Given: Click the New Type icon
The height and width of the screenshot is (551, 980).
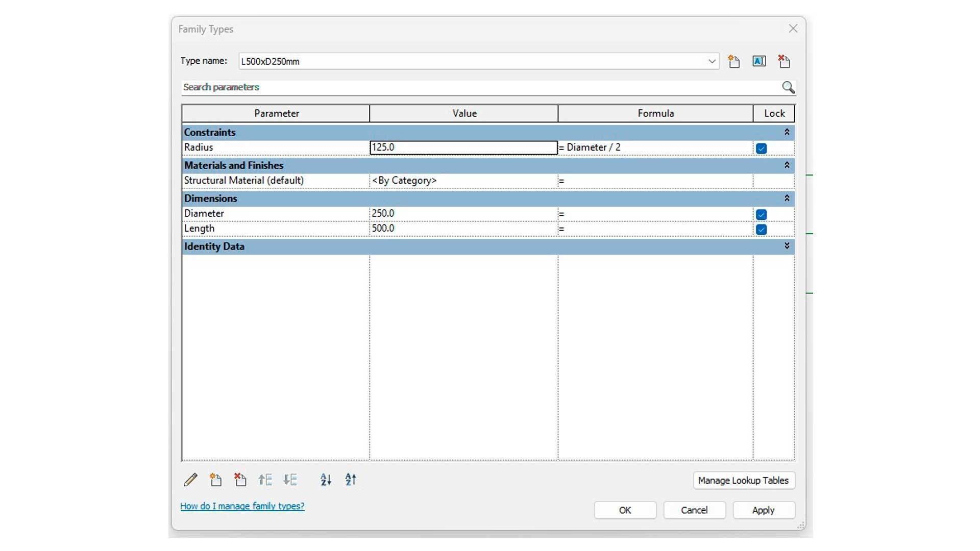Looking at the screenshot, I should pos(734,61).
